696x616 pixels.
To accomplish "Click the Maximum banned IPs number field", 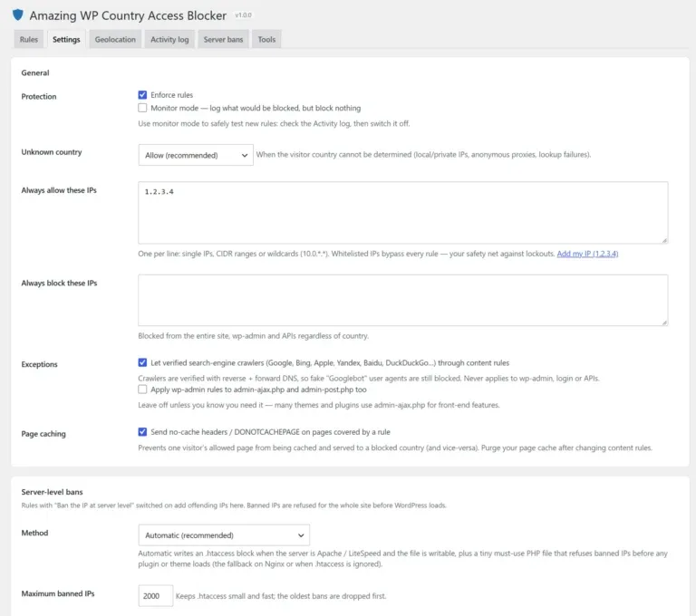I will pos(155,595).
